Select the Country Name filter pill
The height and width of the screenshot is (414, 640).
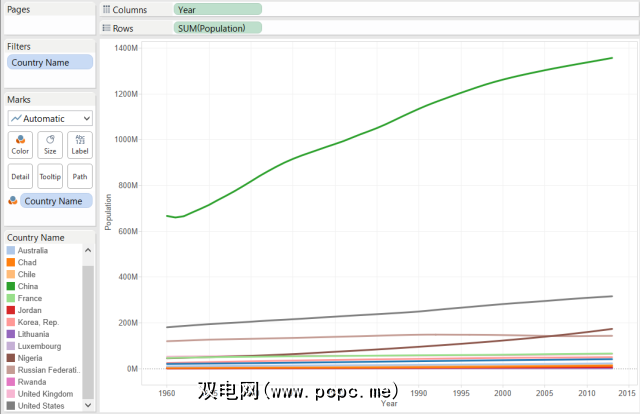tap(50, 62)
